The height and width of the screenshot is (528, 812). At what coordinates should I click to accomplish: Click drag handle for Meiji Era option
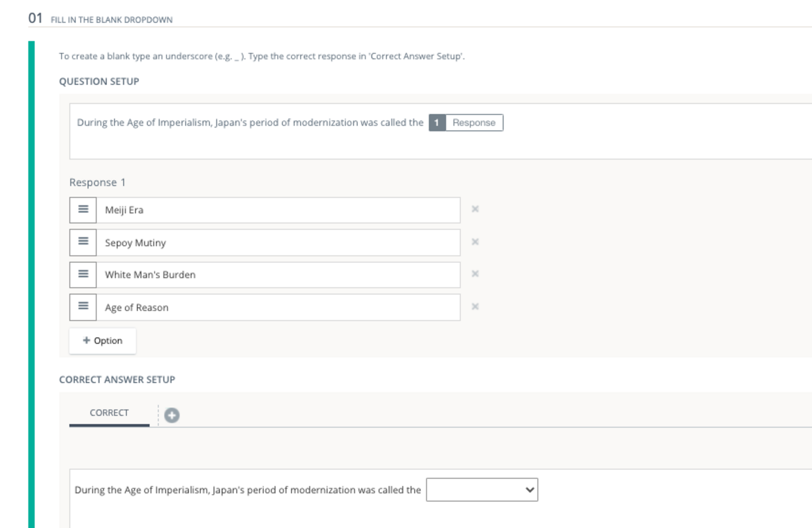83,210
